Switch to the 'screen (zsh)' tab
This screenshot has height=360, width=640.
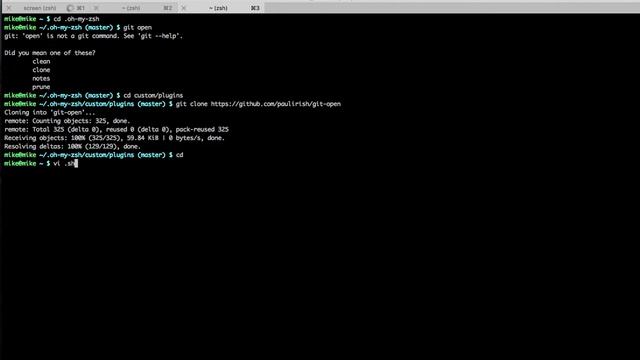(40, 8)
